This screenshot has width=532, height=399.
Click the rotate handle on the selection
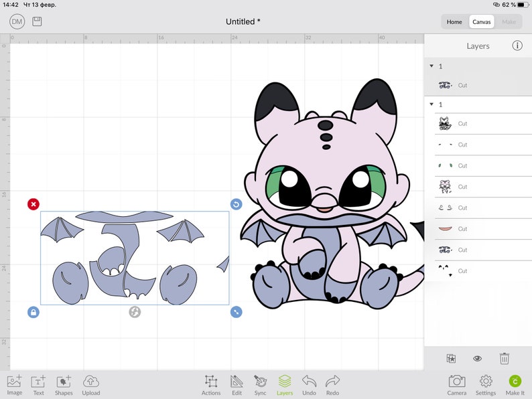pyautogui.click(x=236, y=204)
